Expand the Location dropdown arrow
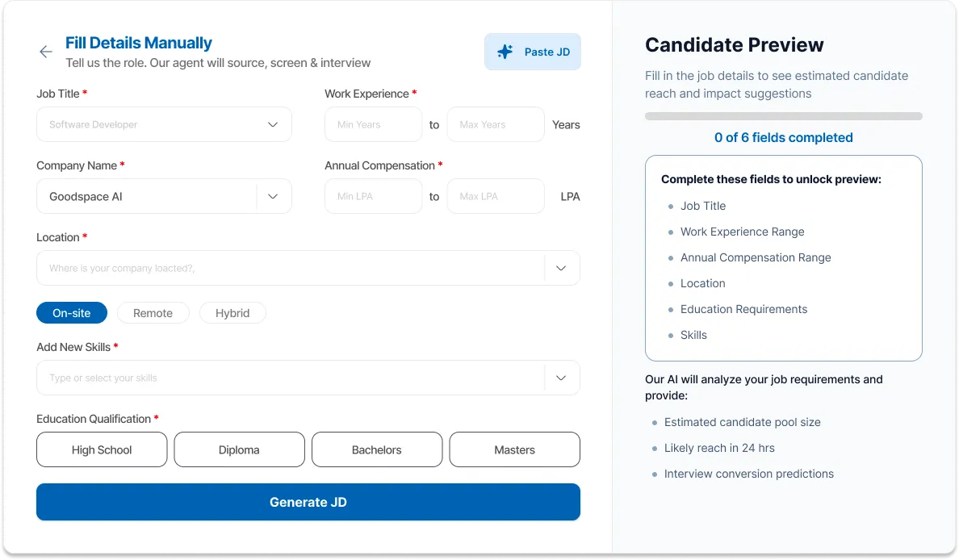The width and height of the screenshot is (959, 560). pyautogui.click(x=561, y=269)
